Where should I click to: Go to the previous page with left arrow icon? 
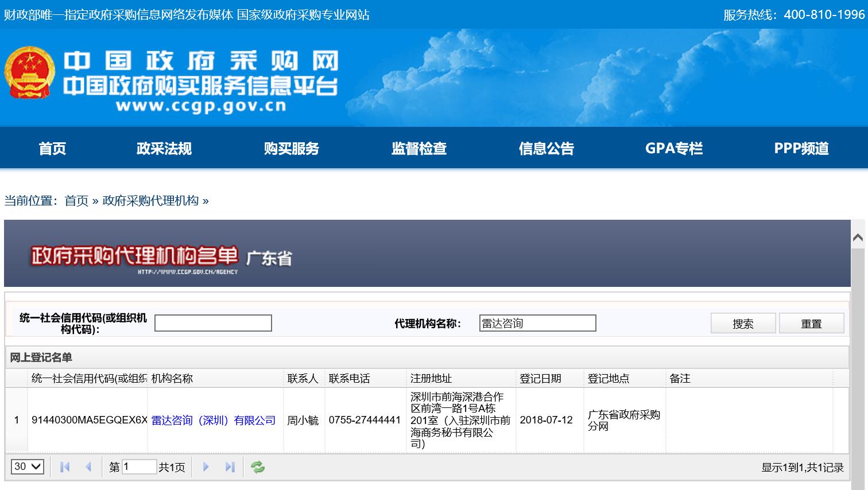(89, 467)
